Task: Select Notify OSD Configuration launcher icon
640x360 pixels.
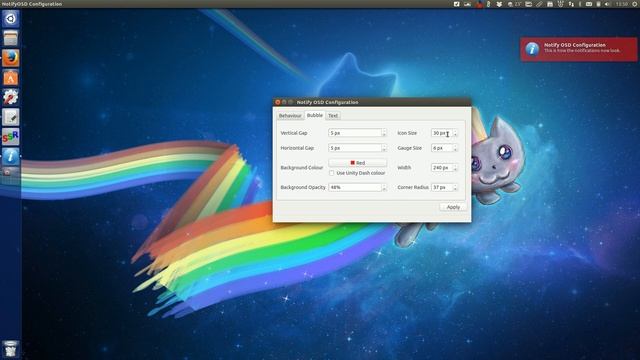Action: pyautogui.click(x=11, y=156)
